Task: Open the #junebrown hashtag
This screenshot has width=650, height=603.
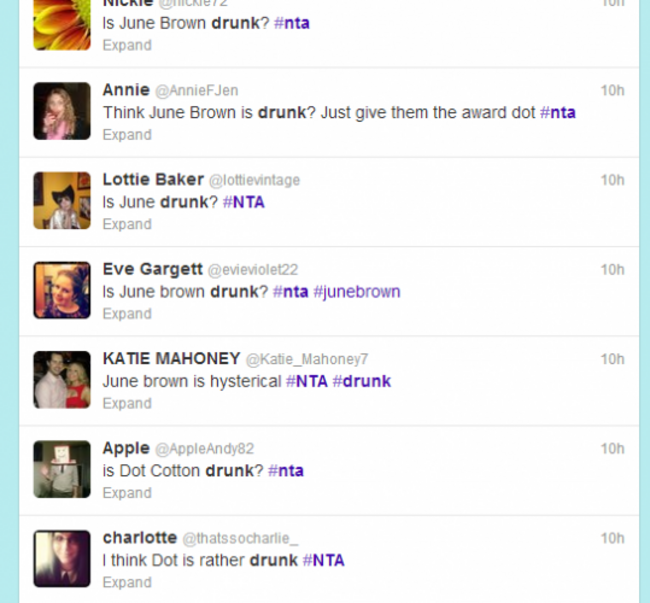Action: (x=357, y=292)
